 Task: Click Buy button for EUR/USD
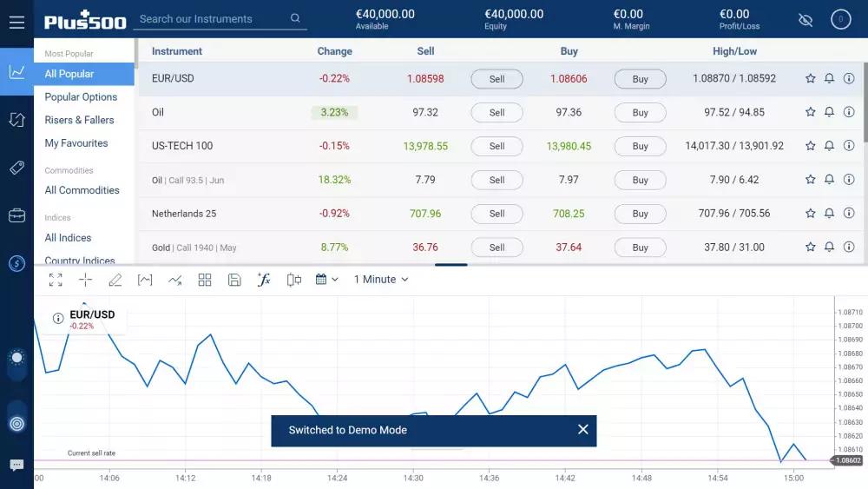(x=640, y=79)
